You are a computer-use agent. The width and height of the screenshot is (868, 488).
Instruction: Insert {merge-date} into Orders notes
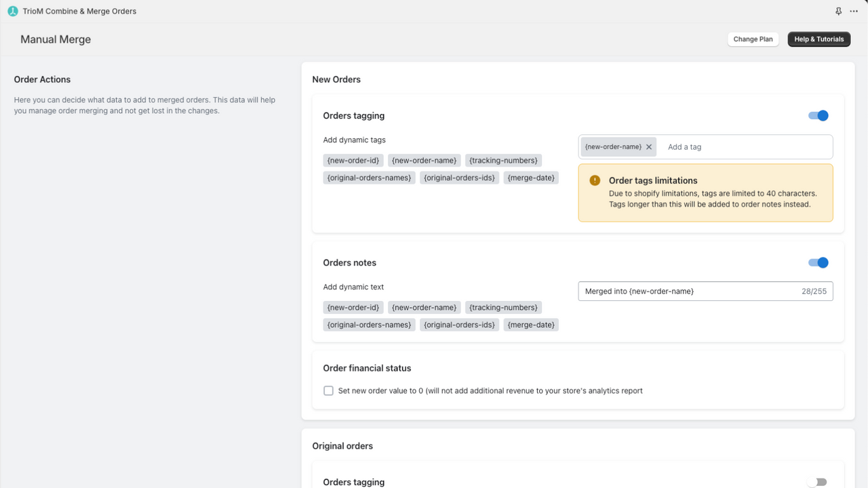[531, 325]
